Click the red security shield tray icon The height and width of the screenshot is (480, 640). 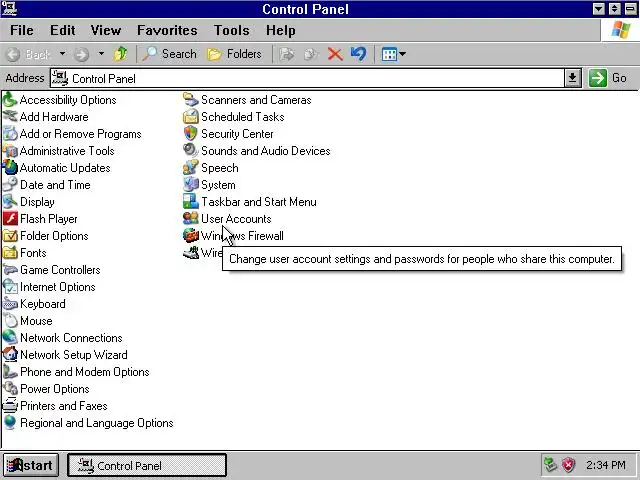(569, 465)
